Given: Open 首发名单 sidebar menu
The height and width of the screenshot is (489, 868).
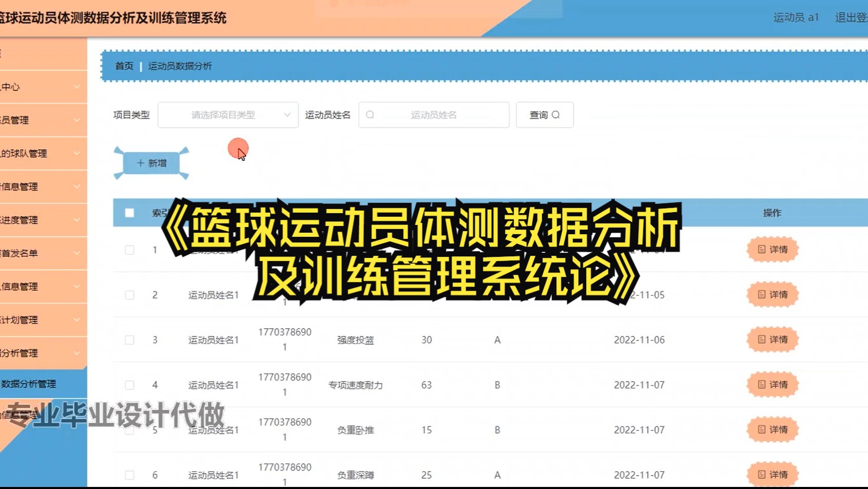Looking at the screenshot, I should pos(43,253).
